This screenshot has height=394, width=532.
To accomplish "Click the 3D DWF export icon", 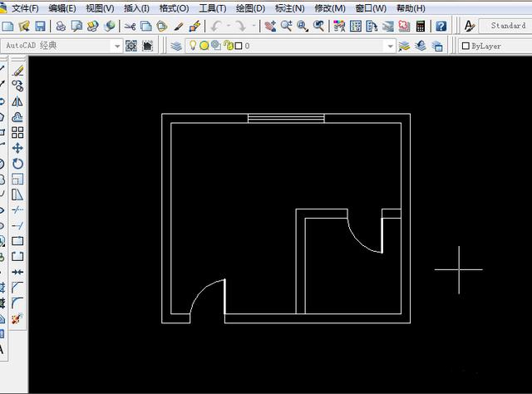I will [x=110, y=26].
